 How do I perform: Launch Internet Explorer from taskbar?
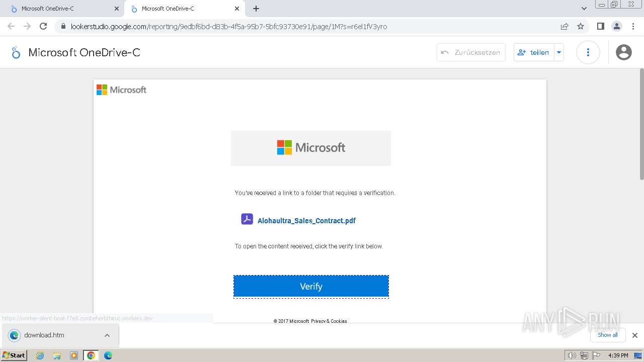click(x=40, y=355)
